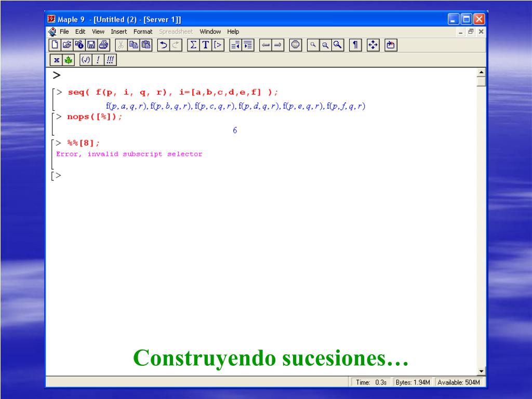Outdent the section with left-indent icon
532x399 pixels.
click(x=235, y=45)
